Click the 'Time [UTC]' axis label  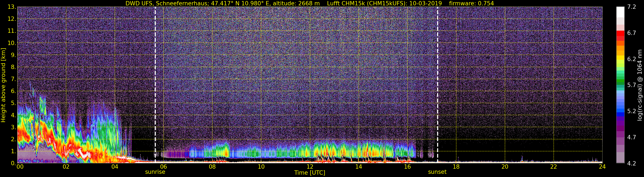310,173
